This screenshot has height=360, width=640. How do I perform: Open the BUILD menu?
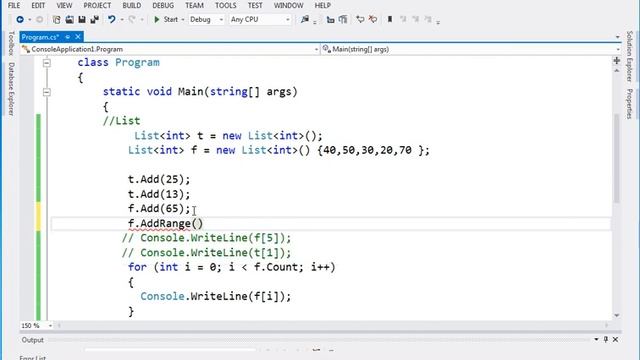click(131, 5)
